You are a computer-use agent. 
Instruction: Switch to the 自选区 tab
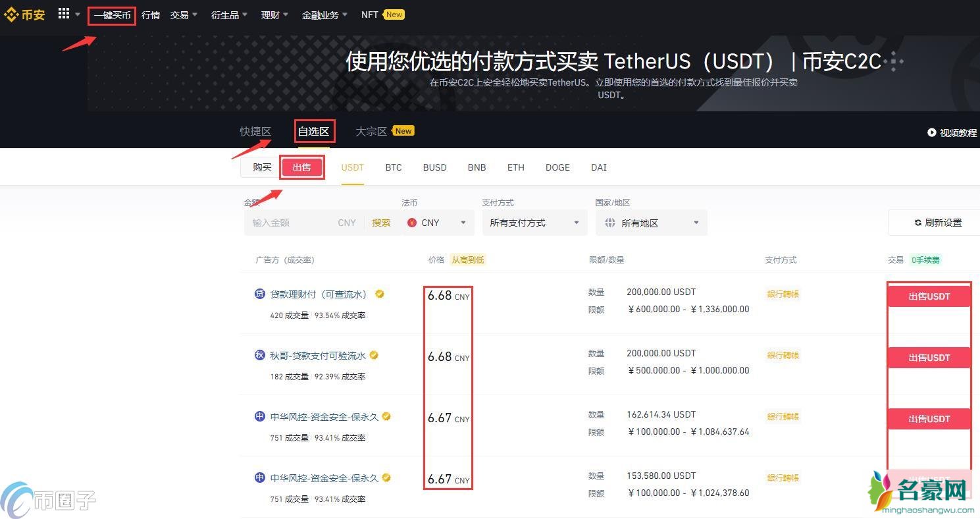tap(313, 131)
